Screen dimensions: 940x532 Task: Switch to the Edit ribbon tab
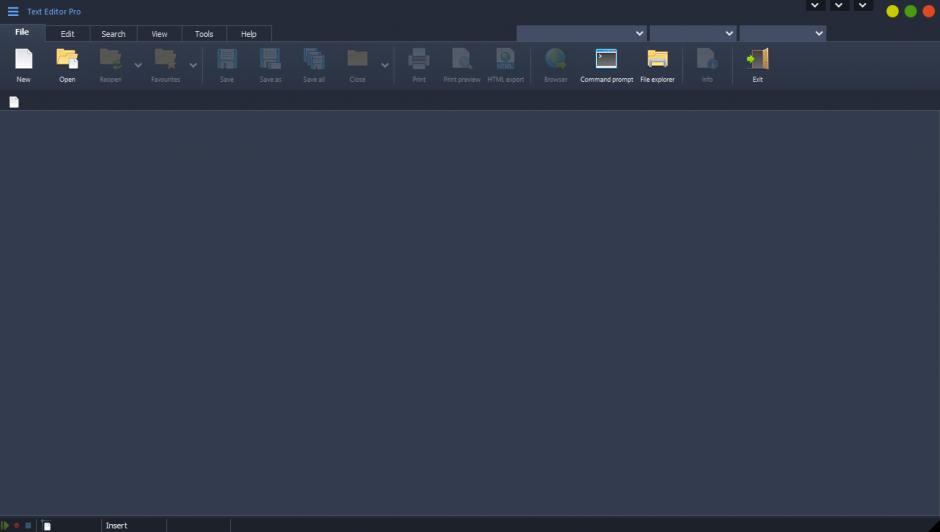coord(67,34)
